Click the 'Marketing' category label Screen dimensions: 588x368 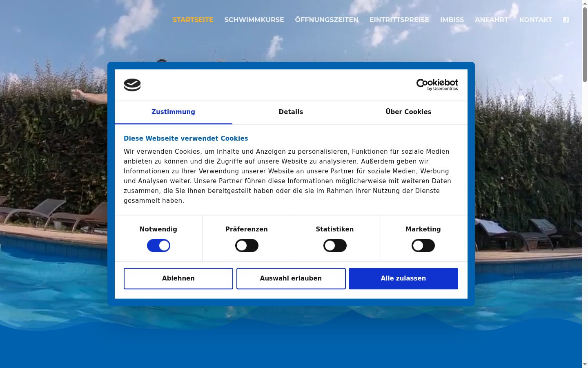click(423, 229)
